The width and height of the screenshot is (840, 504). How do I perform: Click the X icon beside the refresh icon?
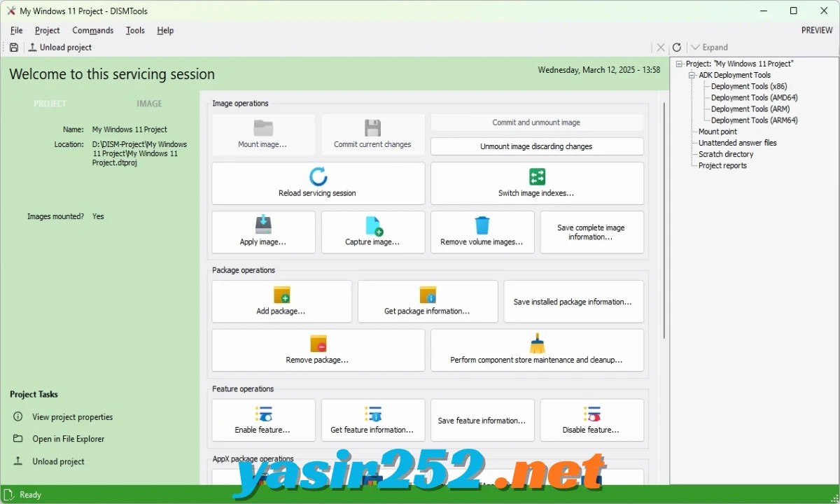661,48
